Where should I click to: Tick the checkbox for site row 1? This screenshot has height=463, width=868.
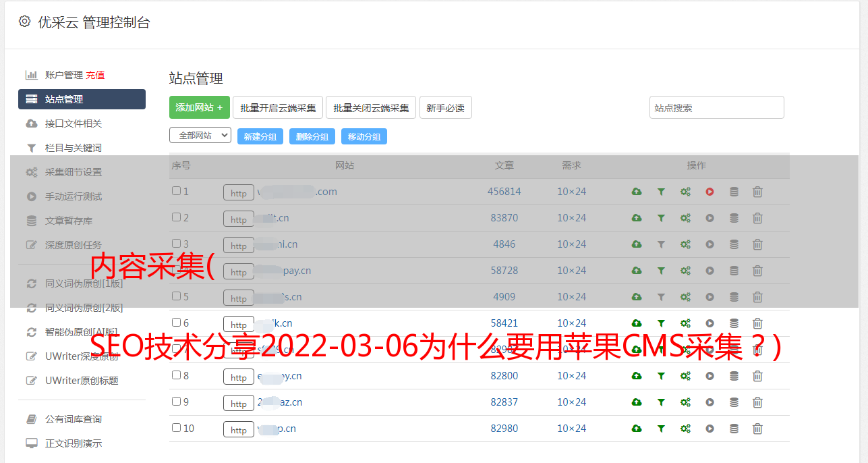[x=176, y=191]
